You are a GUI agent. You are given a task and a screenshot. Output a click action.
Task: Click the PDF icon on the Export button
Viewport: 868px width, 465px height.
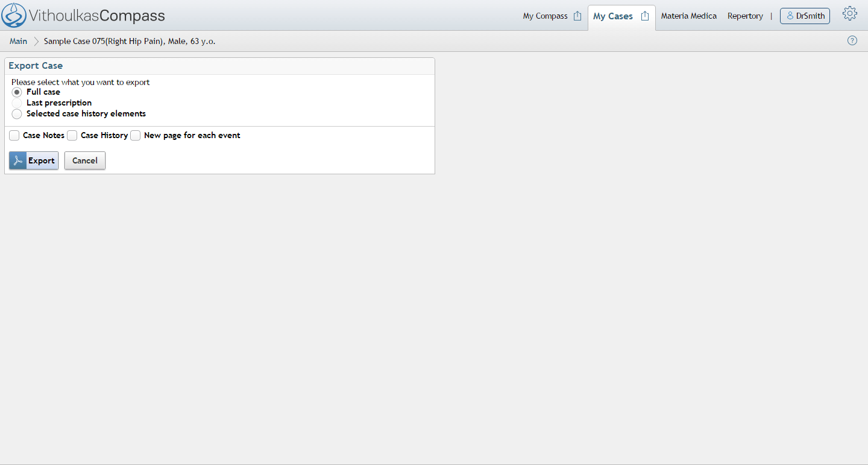(x=18, y=160)
